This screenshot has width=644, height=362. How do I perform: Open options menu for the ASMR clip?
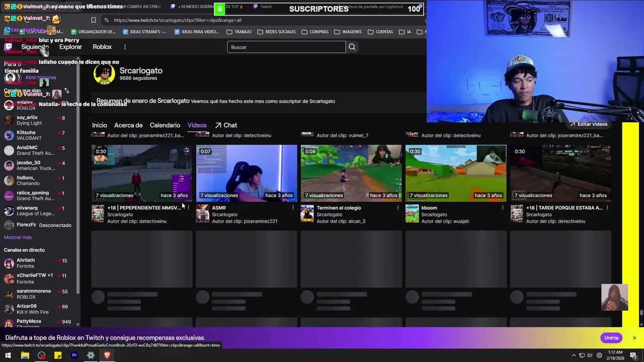pos(293,208)
